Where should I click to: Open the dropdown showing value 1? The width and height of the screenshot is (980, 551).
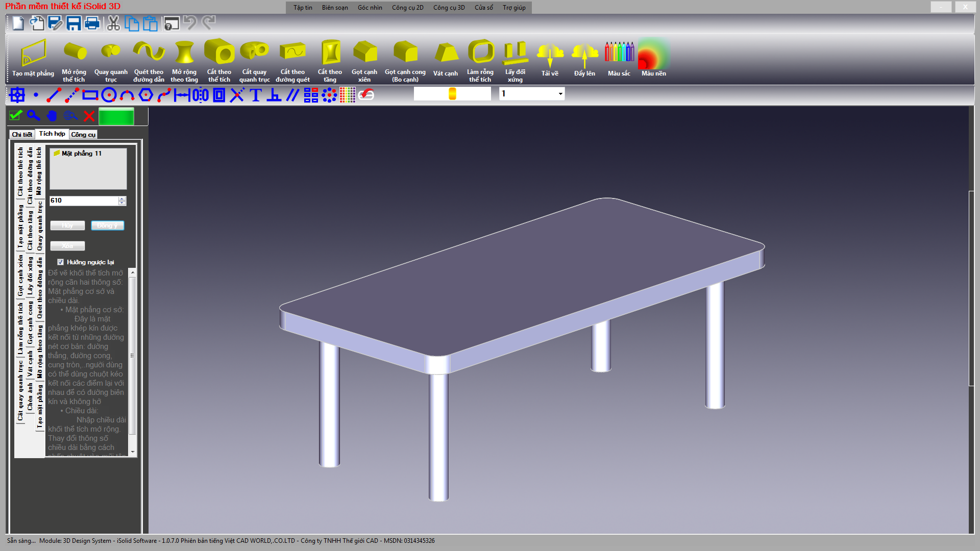pos(560,94)
